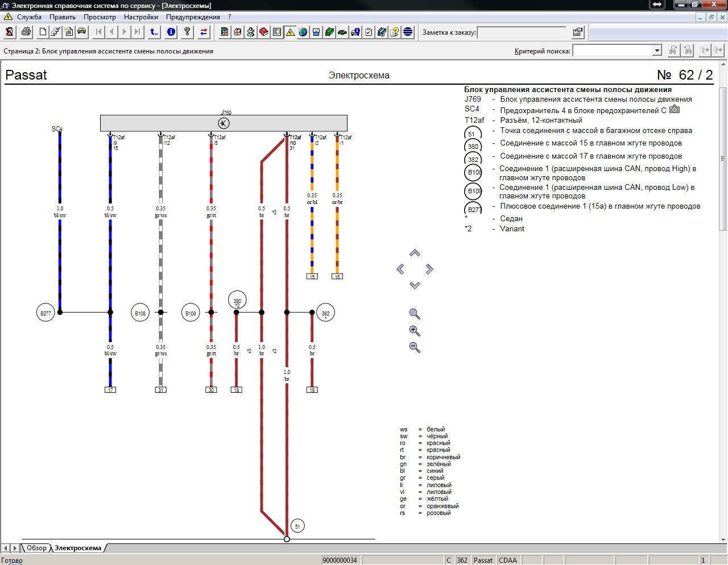Follow wire reference box 19
The image size is (728, 565).
[312, 390]
